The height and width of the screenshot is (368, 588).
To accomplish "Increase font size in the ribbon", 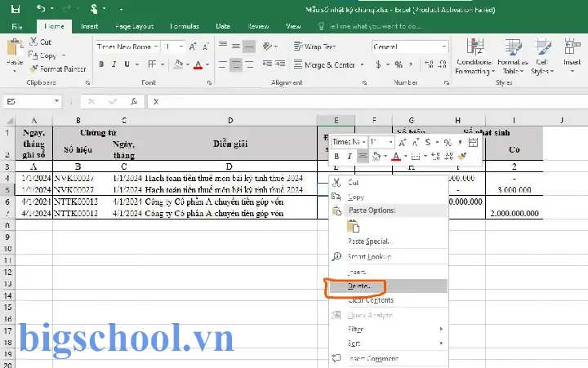I will tap(193, 47).
